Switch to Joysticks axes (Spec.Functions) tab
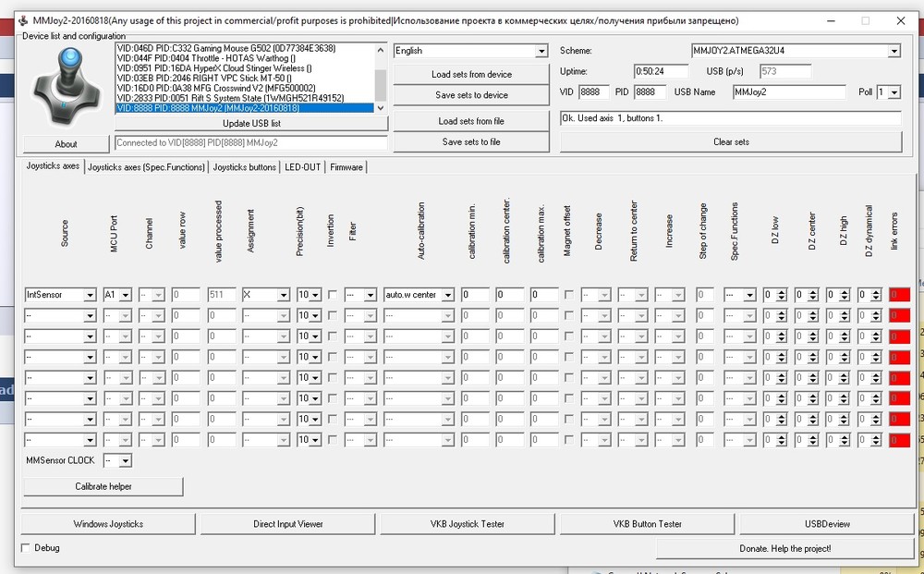The height and width of the screenshot is (574, 924). click(146, 167)
